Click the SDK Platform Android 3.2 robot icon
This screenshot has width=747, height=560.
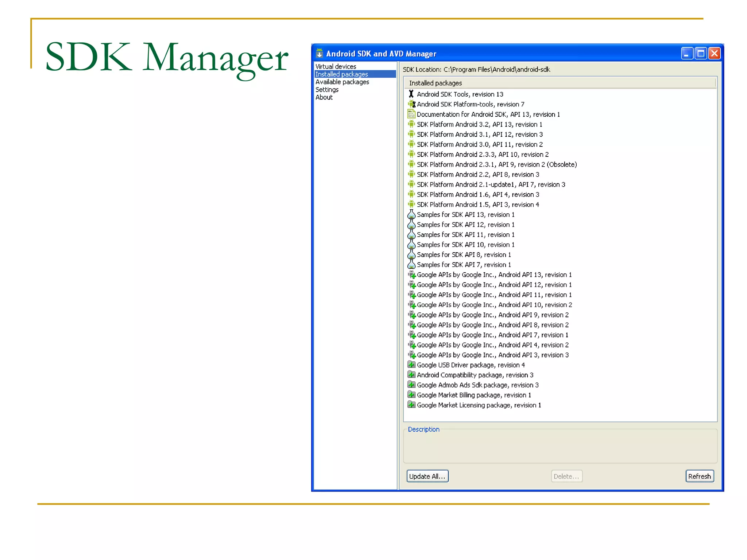411,124
